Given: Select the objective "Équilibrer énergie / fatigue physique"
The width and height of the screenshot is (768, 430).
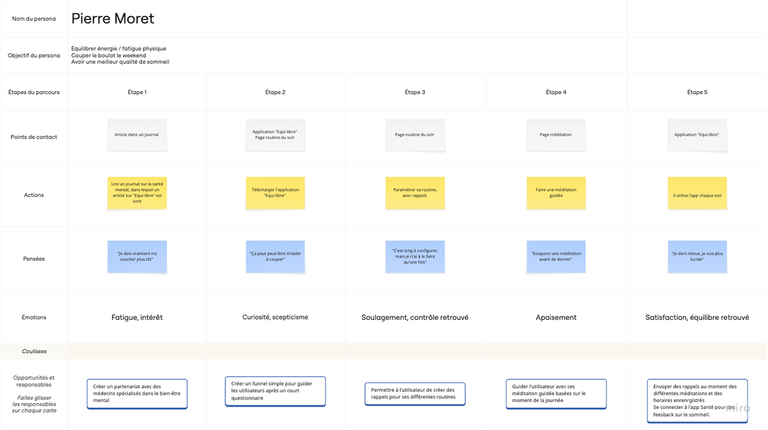Looking at the screenshot, I should [x=119, y=48].
